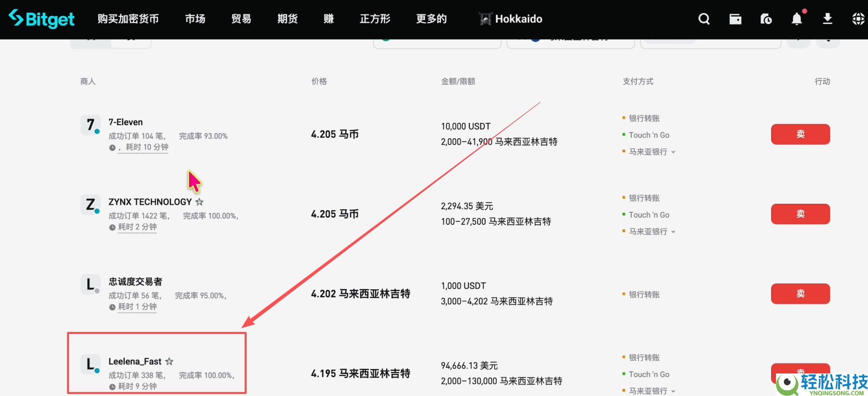Click 成功订单 56 笔 text

coord(135,296)
